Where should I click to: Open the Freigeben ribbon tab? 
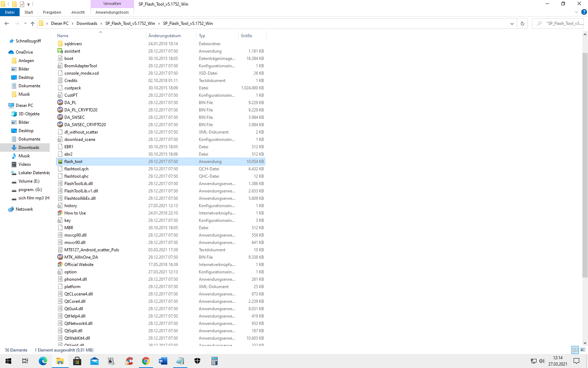52,12
